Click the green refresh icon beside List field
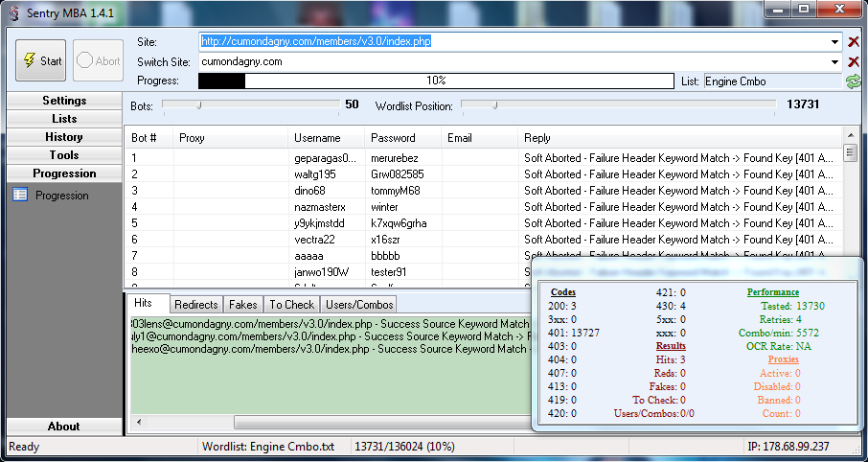The width and height of the screenshot is (868, 462). 853,81
